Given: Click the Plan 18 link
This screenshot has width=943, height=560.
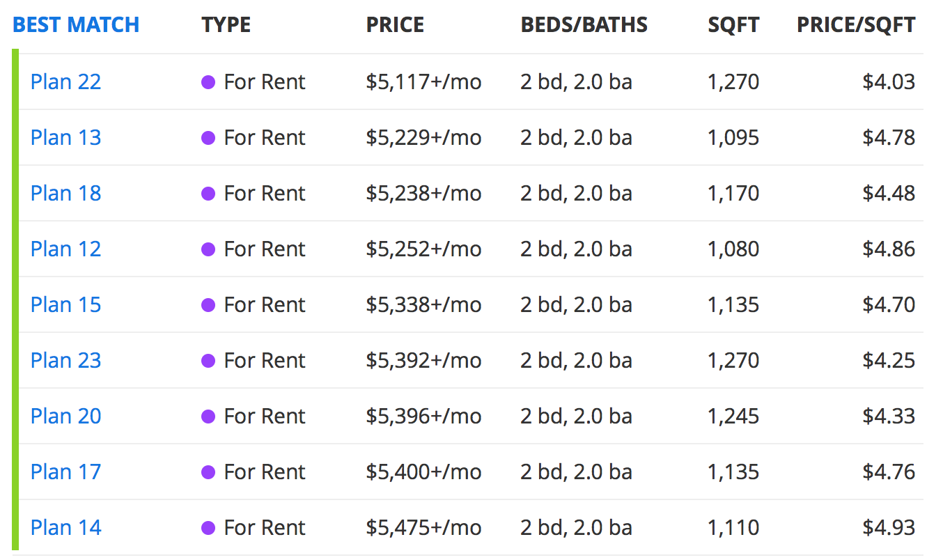Looking at the screenshot, I should point(65,194).
